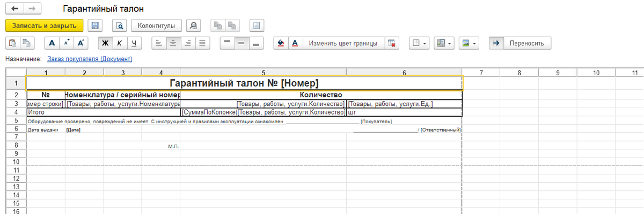This screenshot has width=644, height=214.
Task: Select column header 6
Action: click(x=404, y=72)
